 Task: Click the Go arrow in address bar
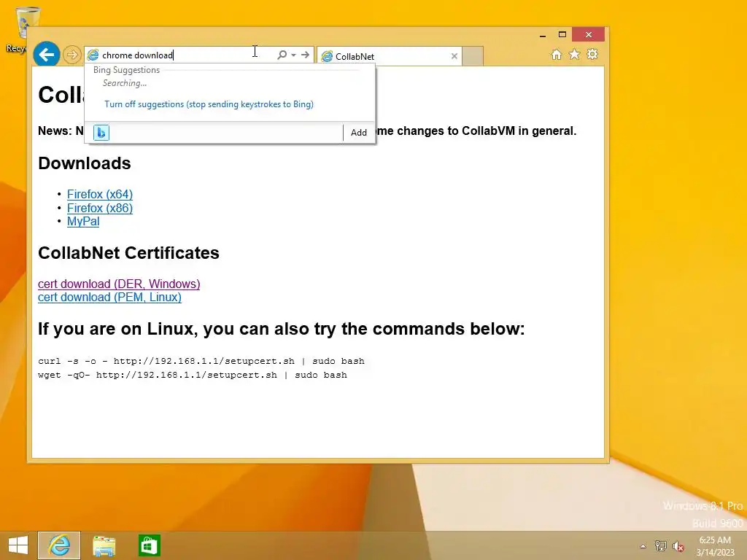[306, 55]
